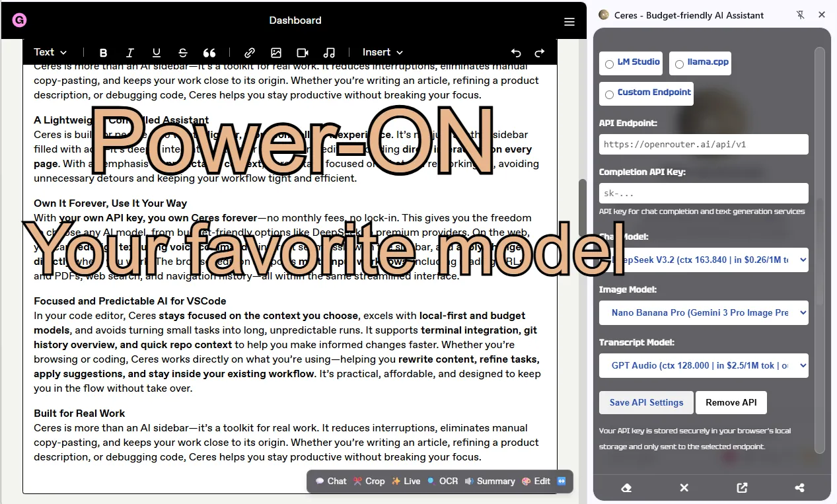Open the Edit palette tool
Viewport: 837px width, 504px height.
(535, 481)
